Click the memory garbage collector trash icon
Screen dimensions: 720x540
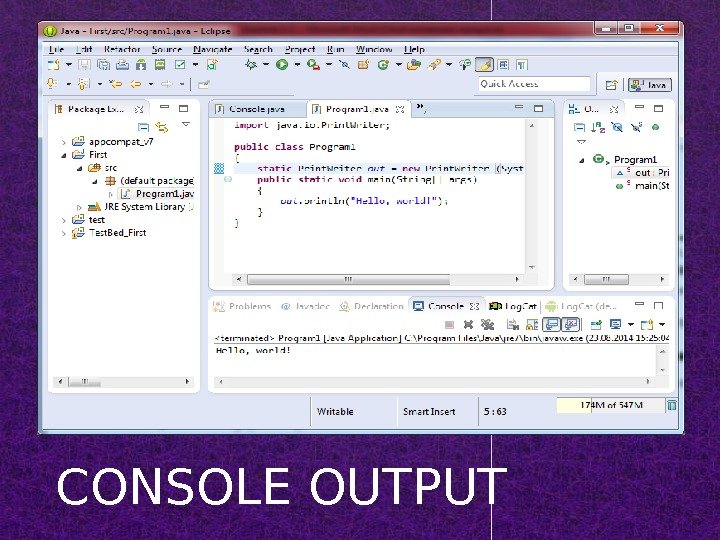(x=672, y=405)
